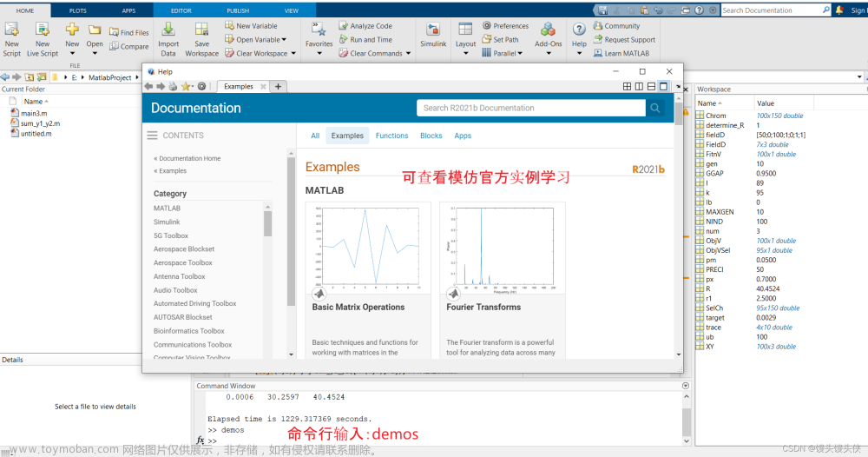Click the undo icon in quick access toolbar
Screen dimensions: 868x457
coord(658,10)
